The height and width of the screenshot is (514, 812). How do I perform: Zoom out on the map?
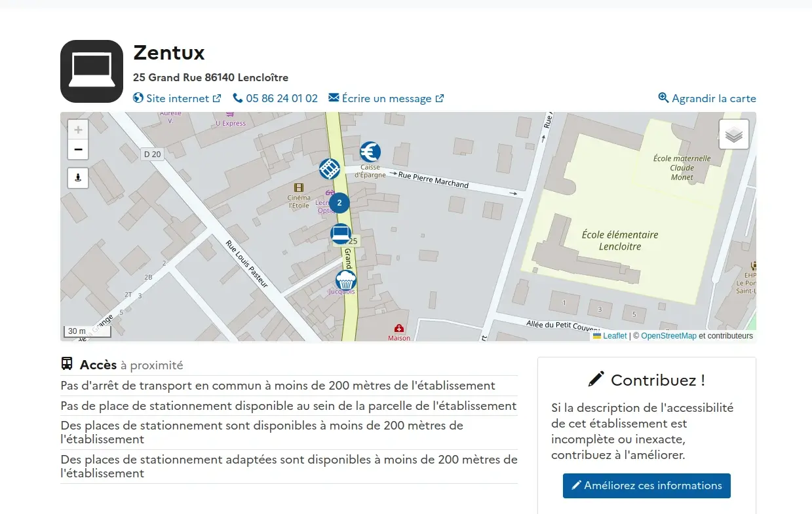click(x=78, y=150)
